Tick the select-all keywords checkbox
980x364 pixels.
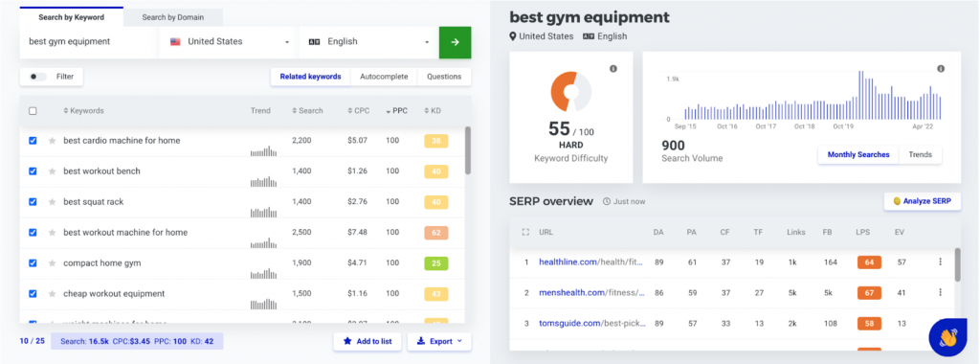pyautogui.click(x=33, y=111)
